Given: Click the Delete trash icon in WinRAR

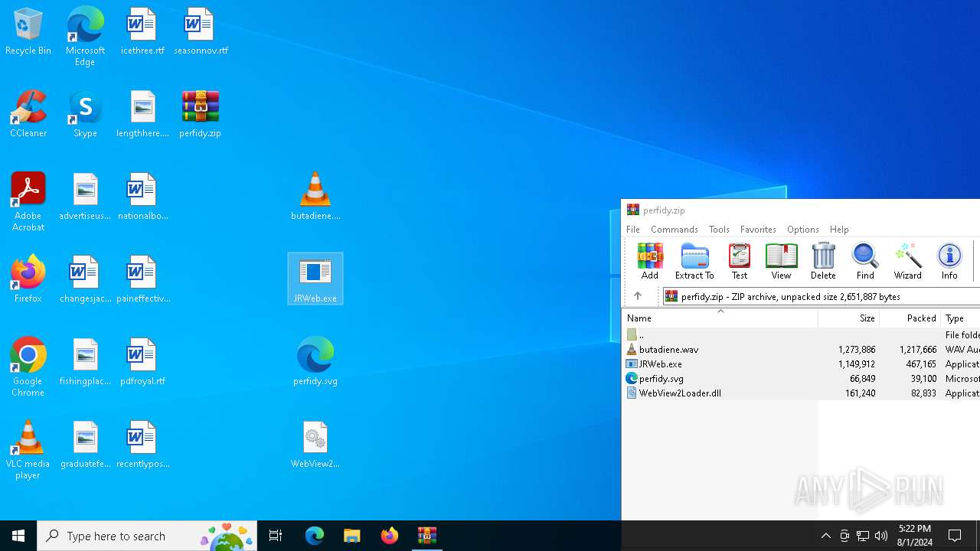Looking at the screenshot, I should pos(823,261).
